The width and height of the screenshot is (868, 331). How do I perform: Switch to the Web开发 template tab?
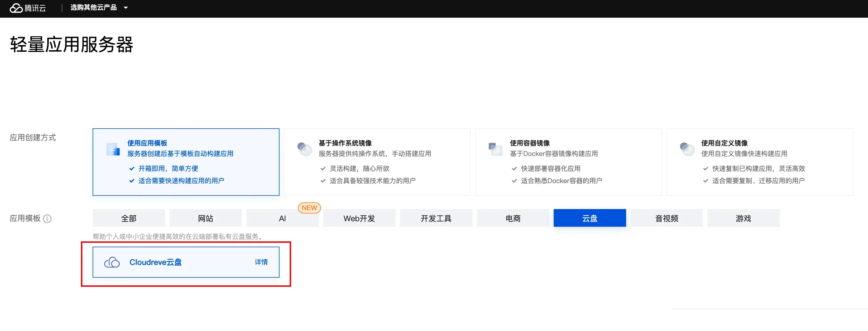(x=359, y=218)
